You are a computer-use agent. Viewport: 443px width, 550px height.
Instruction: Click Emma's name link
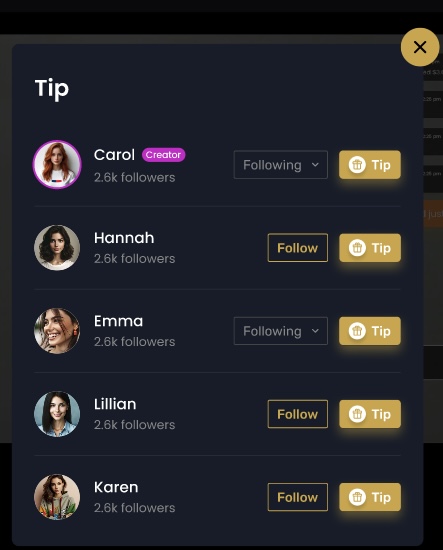(119, 321)
